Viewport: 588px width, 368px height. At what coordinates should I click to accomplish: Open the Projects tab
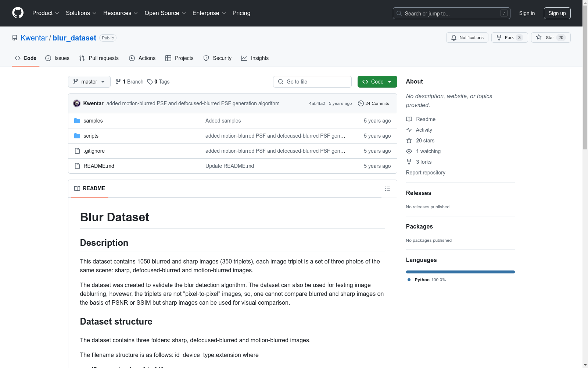tap(179, 58)
